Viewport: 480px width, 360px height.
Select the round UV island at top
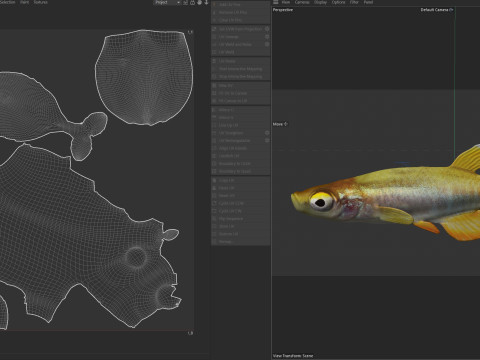pyautogui.click(x=144, y=77)
